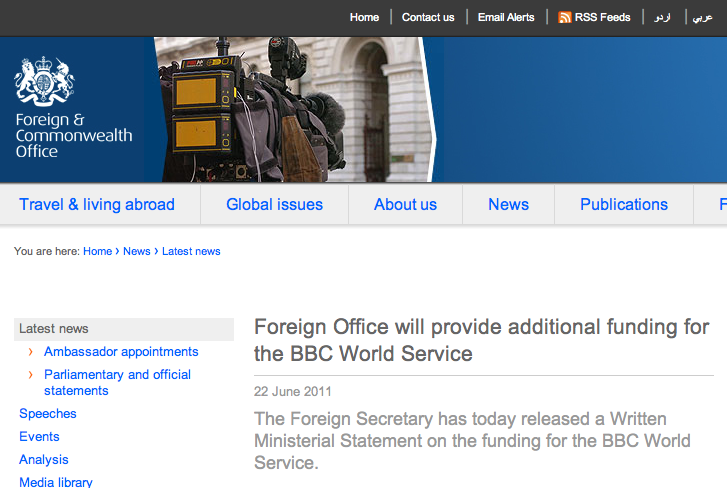Click the Foreign & Commonwealth Office crest logo
727x488 pixels.
44,81
